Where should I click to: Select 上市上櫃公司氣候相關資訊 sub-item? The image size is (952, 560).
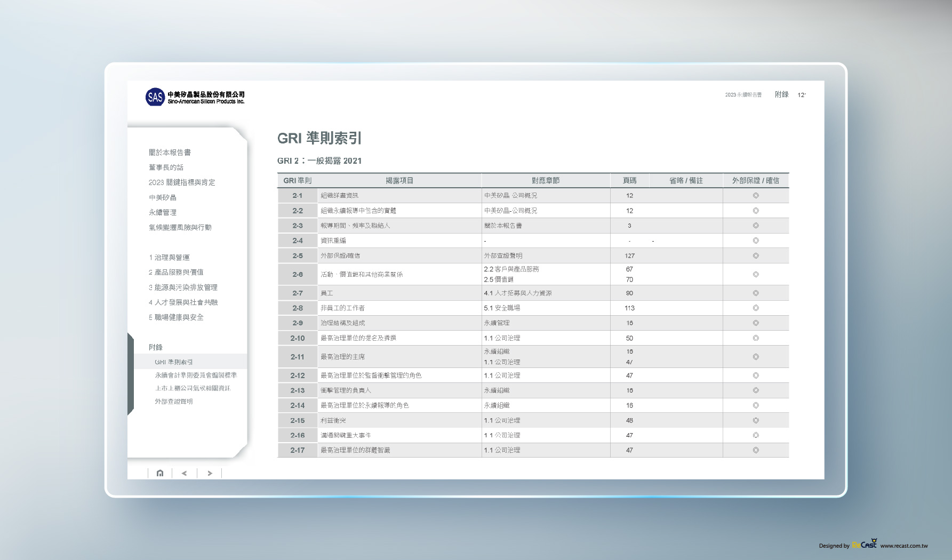click(x=193, y=388)
